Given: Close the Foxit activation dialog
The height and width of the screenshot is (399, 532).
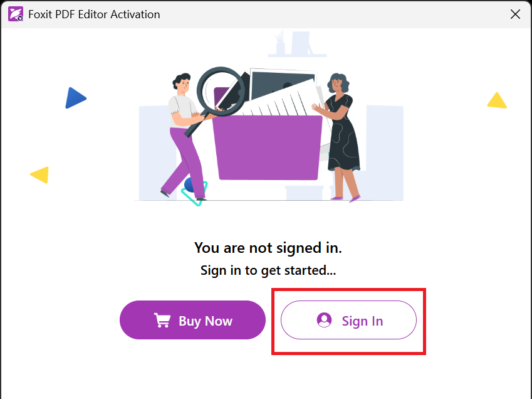Looking at the screenshot, I should [x=515, y=14].
